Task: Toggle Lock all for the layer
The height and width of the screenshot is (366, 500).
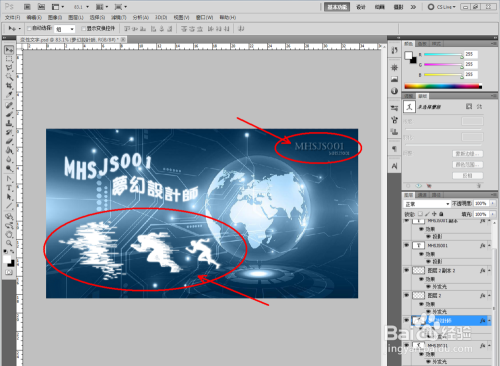Action: 441,214
